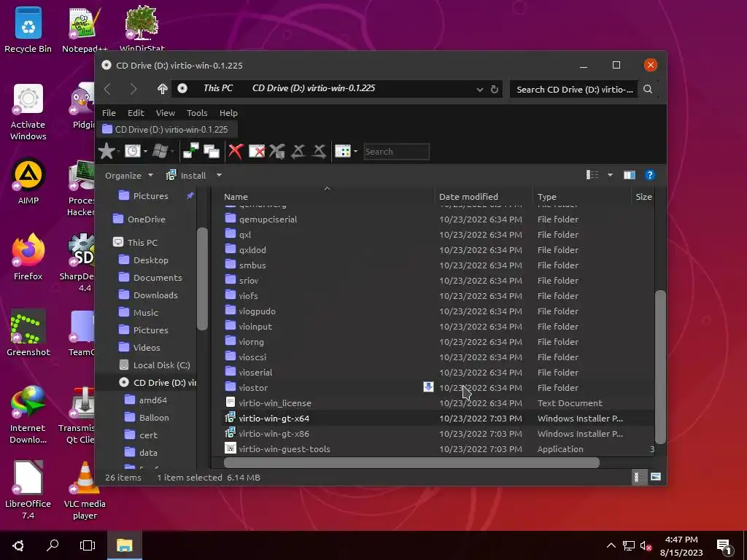Click the green arrow window icon in toolbar
Viewport: 747px width, 560px height.
point(191,152)
